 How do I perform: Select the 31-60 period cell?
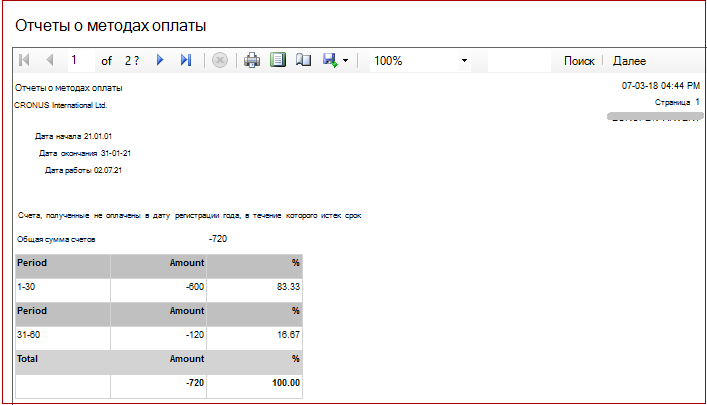click(x=63, y=338)
